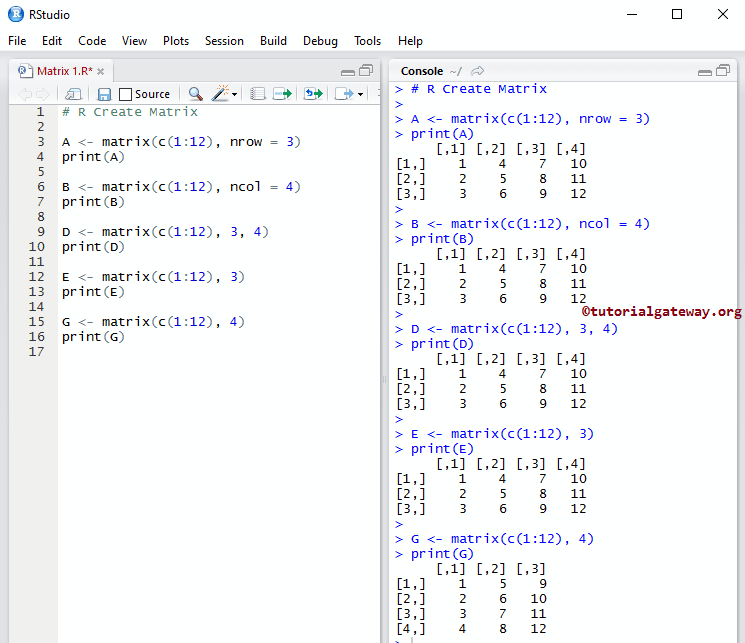Open the Plots menu
Image resolution: width=745 pixels, height=643 pixels.
(x=176, y=41)
